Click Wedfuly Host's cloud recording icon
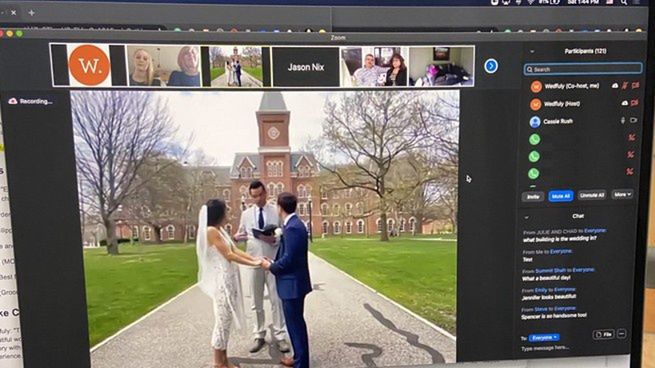 point(625,103)
